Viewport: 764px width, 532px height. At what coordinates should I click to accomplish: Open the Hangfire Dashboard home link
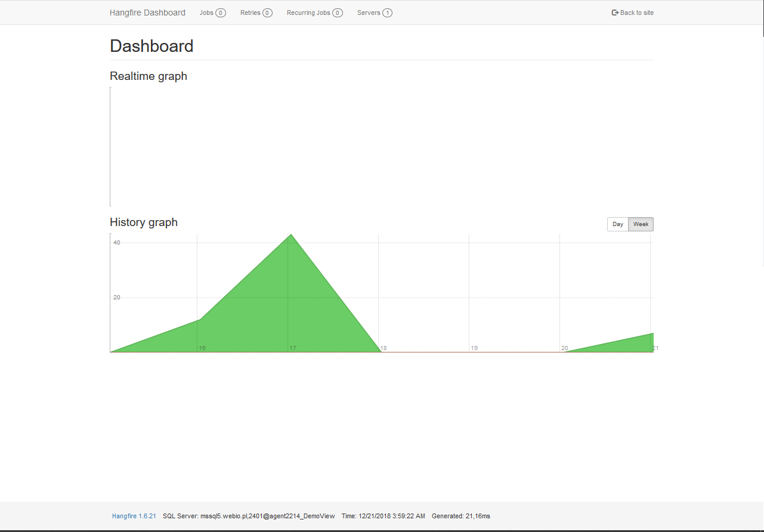click(147, 13)
